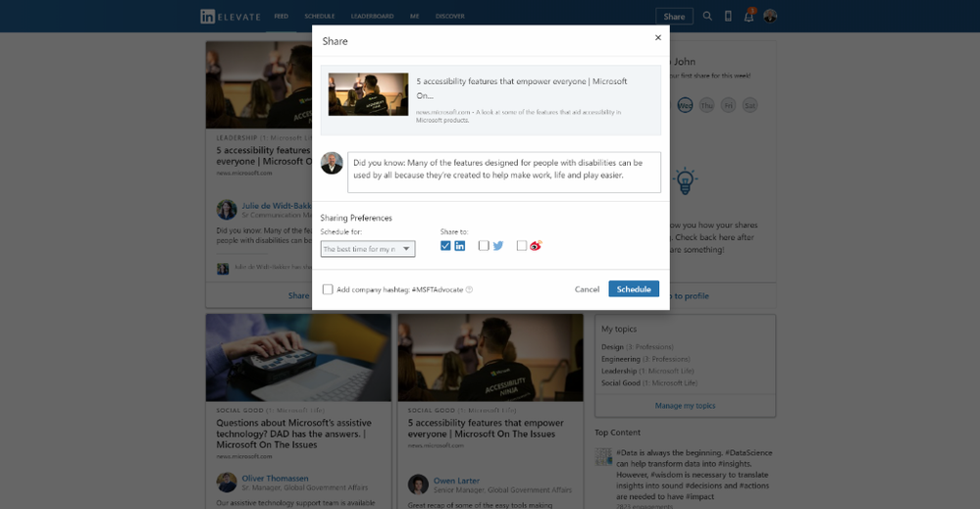
Task: Open Oliver Thomassen's profile link
Action: point(275,479)
